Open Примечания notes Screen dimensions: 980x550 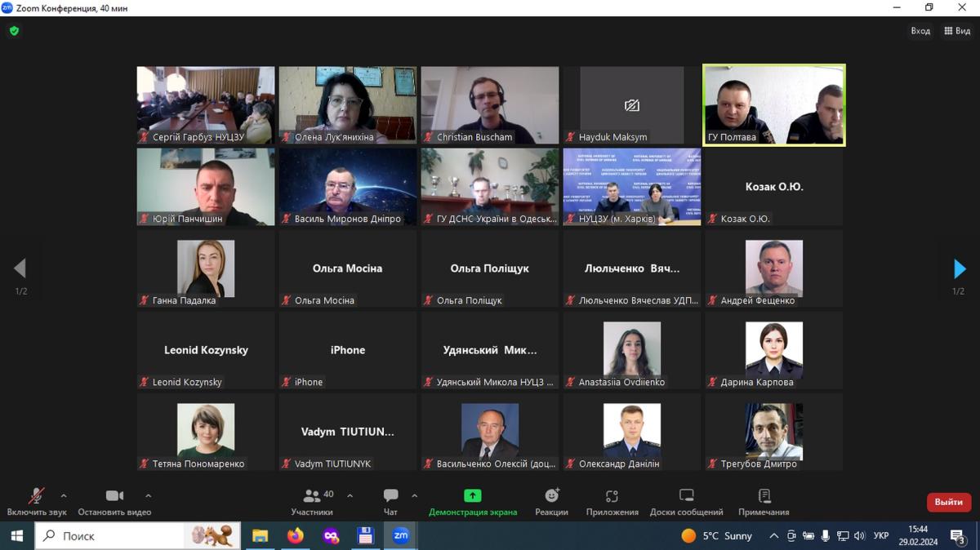(764, 501)
